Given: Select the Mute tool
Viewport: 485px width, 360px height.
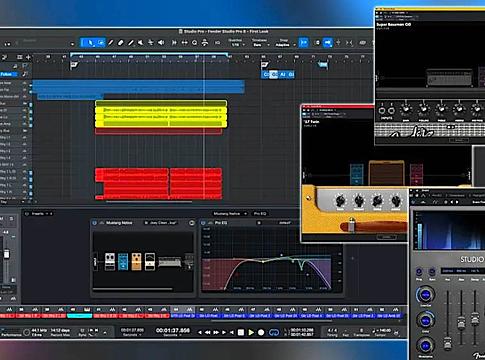Looking at the screenshot, I should pyautogui.click(x=141, y=43).
